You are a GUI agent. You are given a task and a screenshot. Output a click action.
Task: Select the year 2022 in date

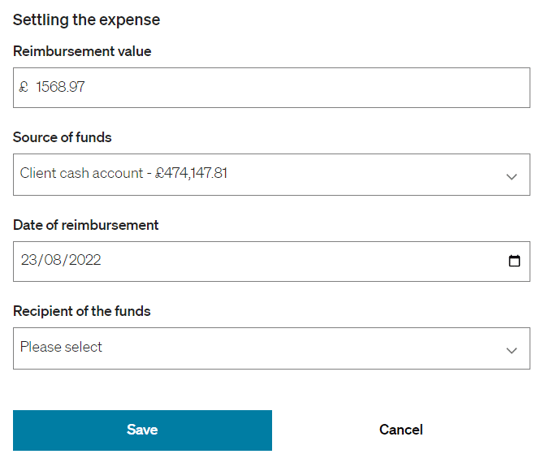[85, 260]
